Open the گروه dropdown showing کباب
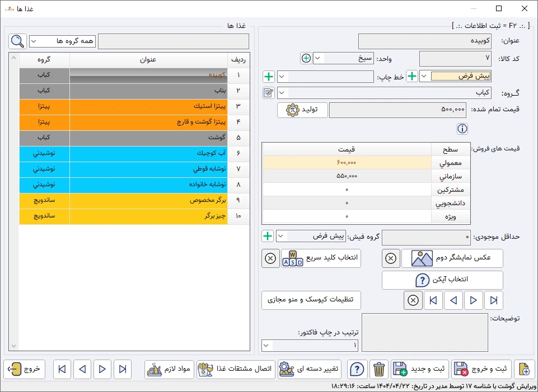This screenshot has height=392, width=538. [282, 93]
